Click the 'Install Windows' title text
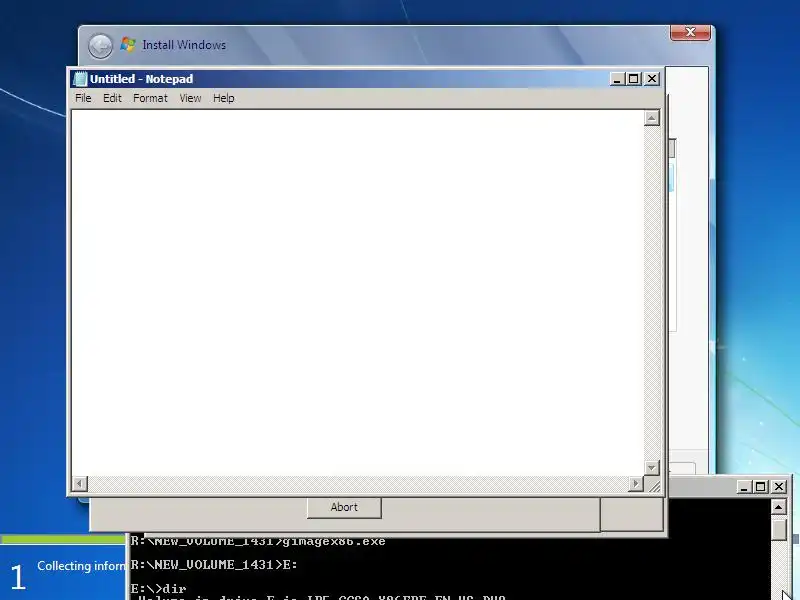Viewport: 800px width, 600px height. point(184,45)
